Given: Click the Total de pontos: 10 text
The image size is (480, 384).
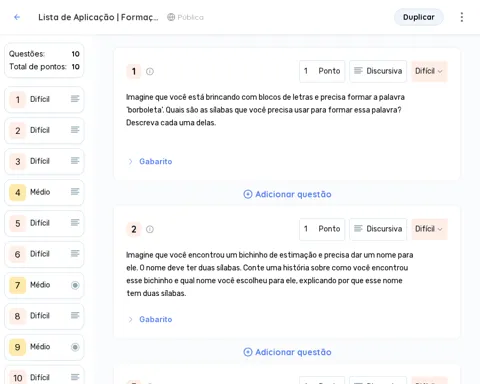Looking at the screenshot, I should tap(44, 67).
